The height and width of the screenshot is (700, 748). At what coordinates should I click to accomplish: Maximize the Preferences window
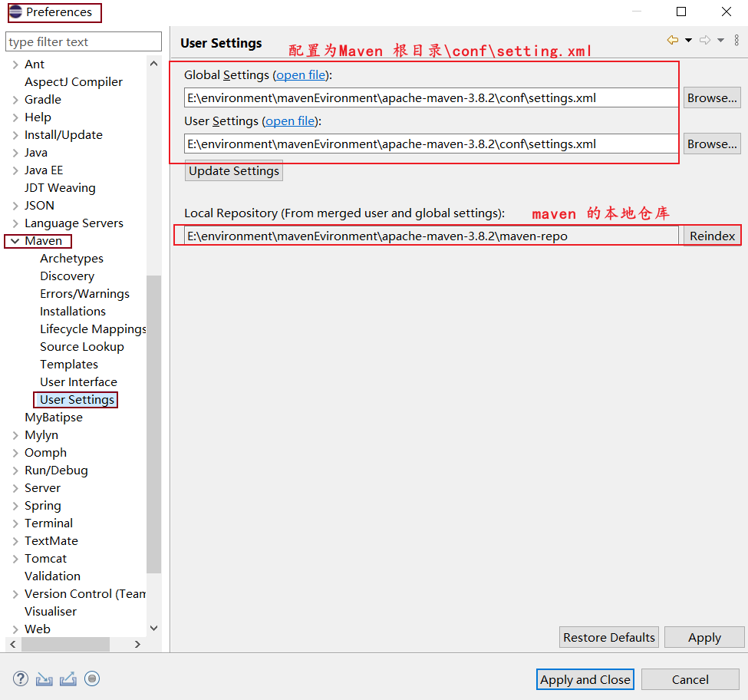click(681, 12)
